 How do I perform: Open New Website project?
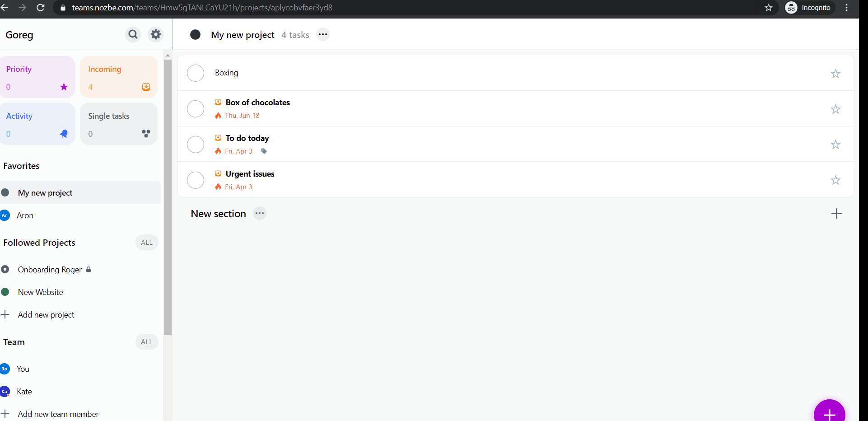41,292
